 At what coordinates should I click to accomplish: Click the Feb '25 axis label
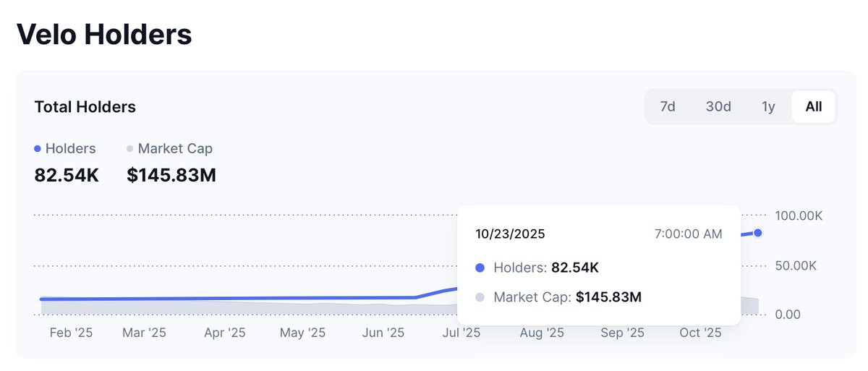click(72, 333)
